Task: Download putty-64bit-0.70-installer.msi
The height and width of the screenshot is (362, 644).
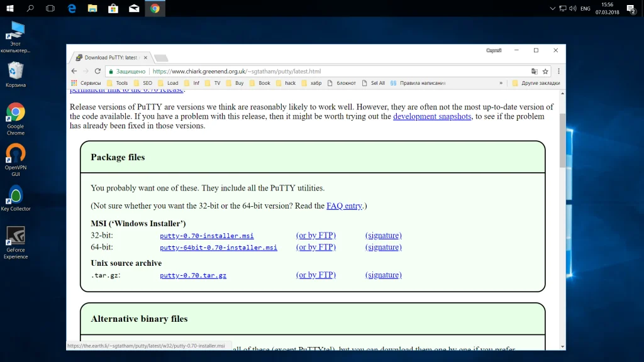Action: point(218,248)
